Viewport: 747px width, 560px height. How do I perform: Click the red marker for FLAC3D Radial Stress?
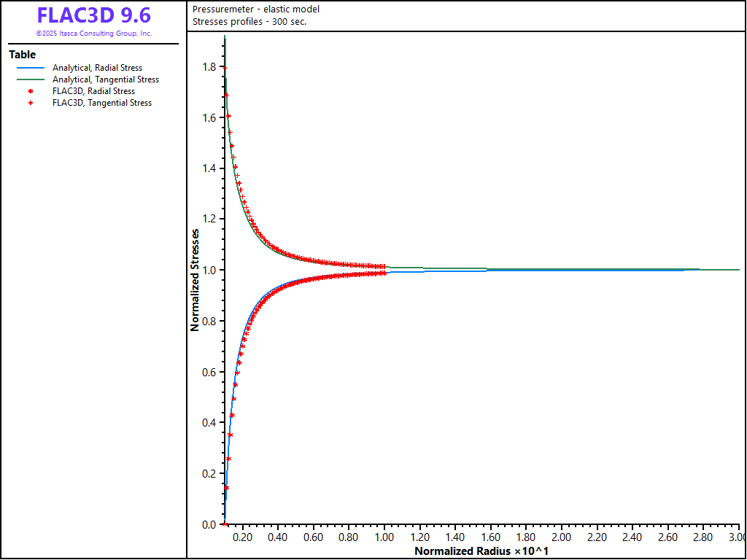pyautogui.click(x=31, y=91)
